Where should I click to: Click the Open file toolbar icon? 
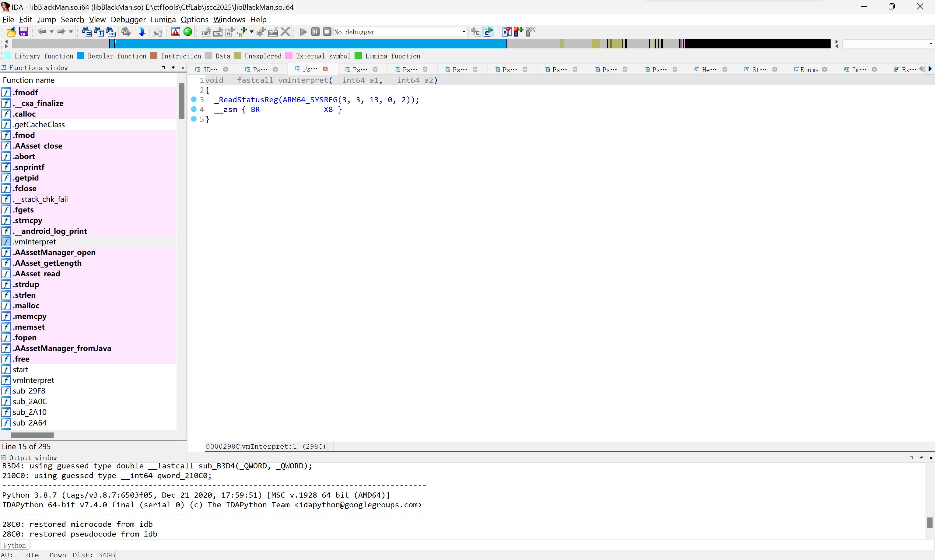point(11,32)
